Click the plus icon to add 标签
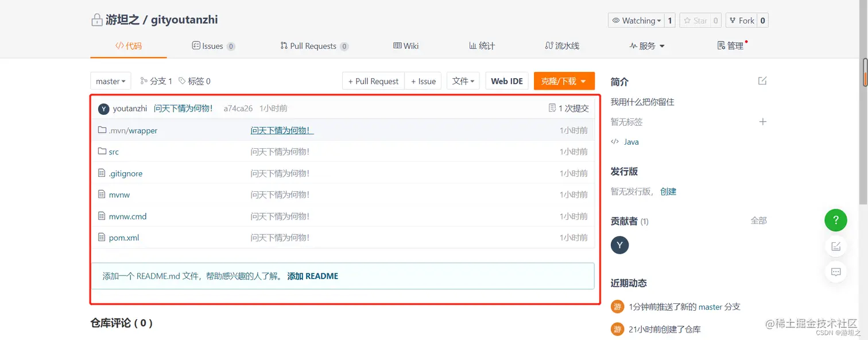 763,122
